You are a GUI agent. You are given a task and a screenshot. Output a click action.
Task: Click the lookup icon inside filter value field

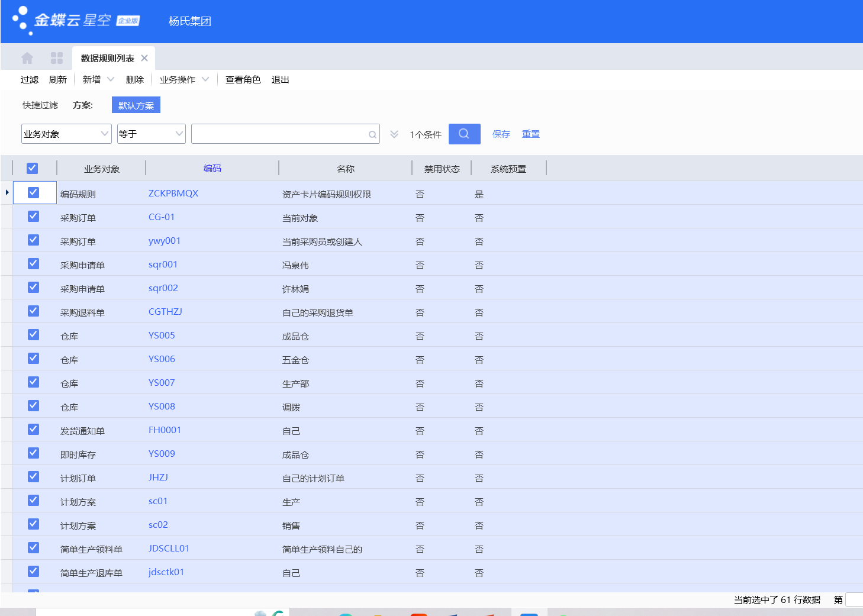(x=372, y=134)
